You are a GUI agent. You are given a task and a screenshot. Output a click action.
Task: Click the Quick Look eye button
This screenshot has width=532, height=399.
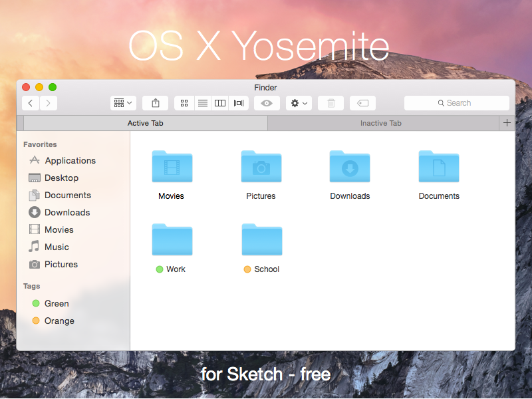point(267,103)
